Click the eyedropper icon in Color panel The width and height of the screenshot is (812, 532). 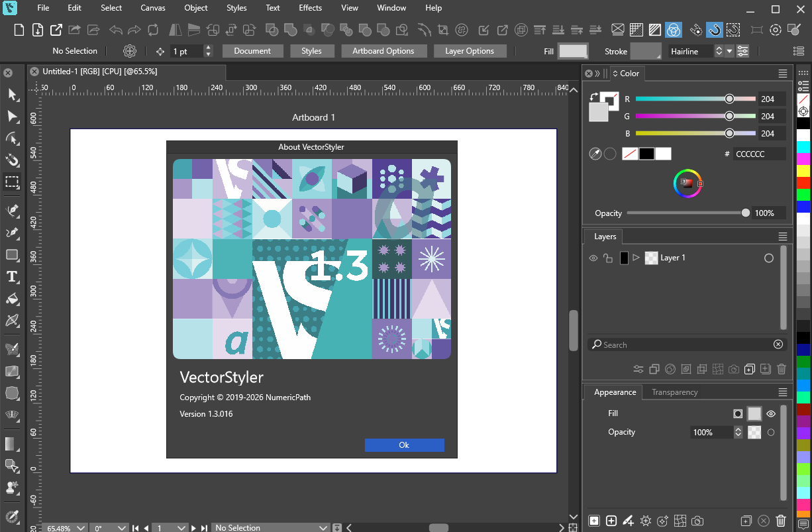click(595, 154)
